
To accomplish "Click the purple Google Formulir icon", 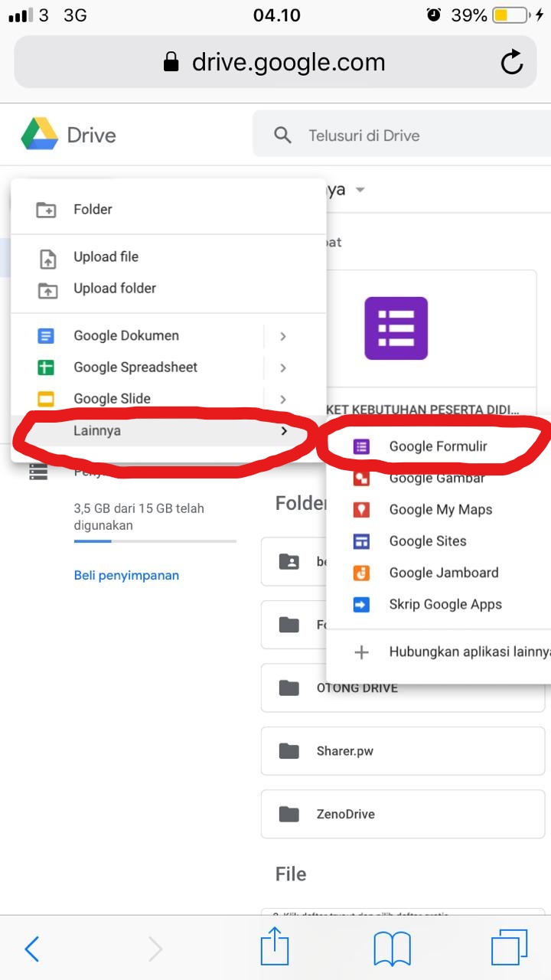I will click(361, 446).
